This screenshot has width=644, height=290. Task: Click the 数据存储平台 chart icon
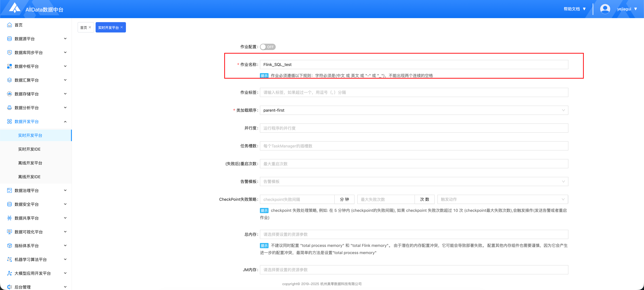(9, 94)
